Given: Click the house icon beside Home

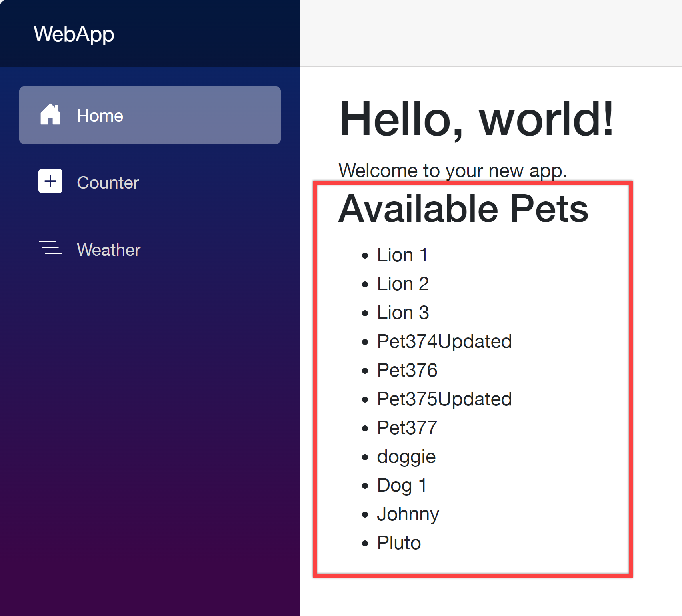Looking at the screenshot, I should tap(50, 115).
